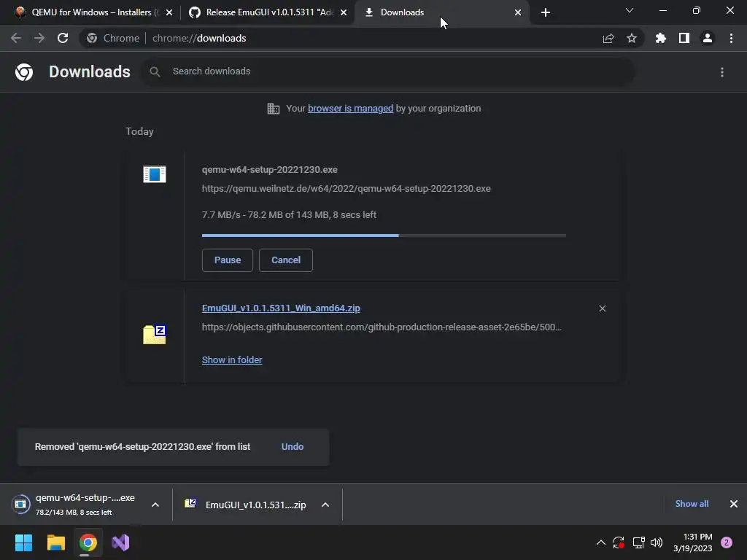The height and width of the screenshot is (560, 747).
Task: Click the network icon in the system tray
Action: tap(638, 542)
